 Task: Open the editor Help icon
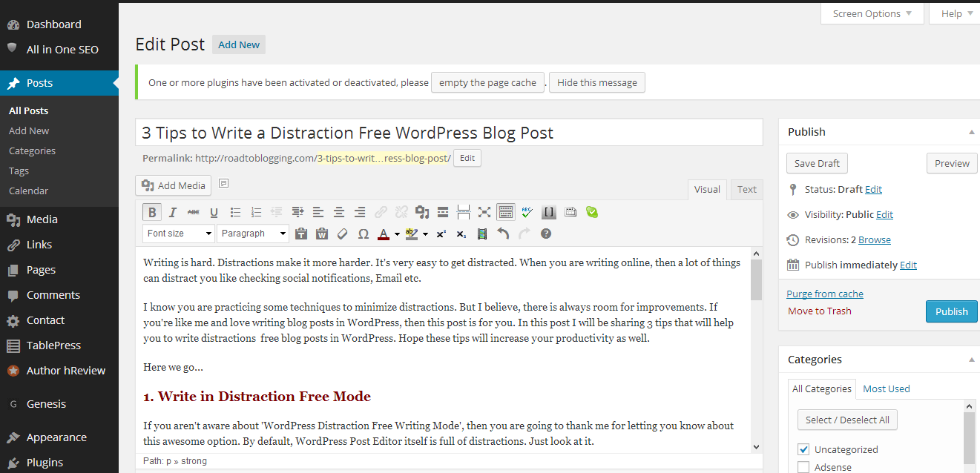tap(546, 234)
